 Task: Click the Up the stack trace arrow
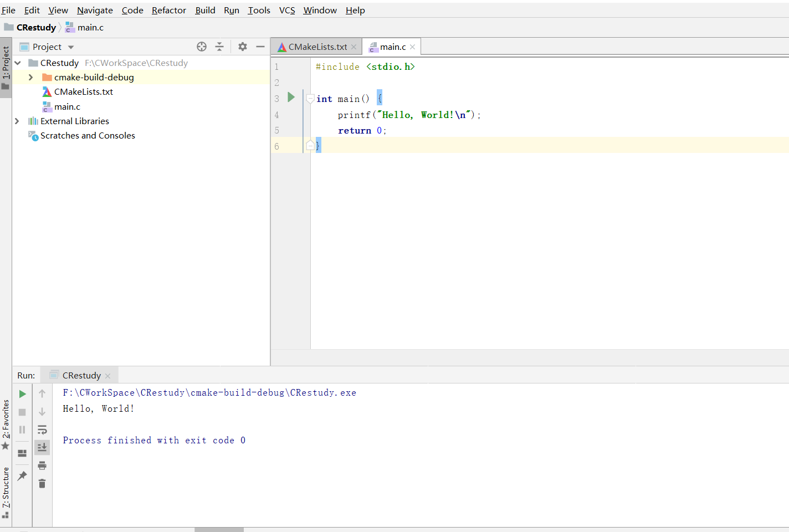click(42, 393)
